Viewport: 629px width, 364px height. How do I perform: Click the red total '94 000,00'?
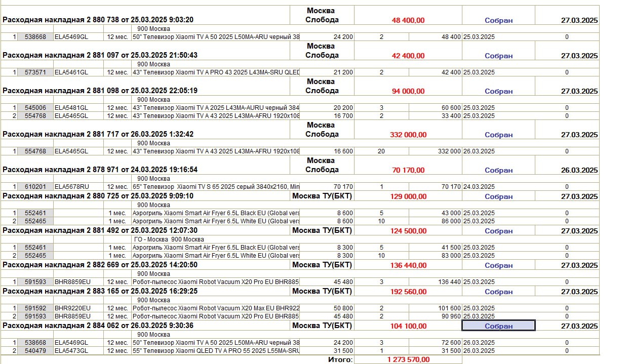408,91
